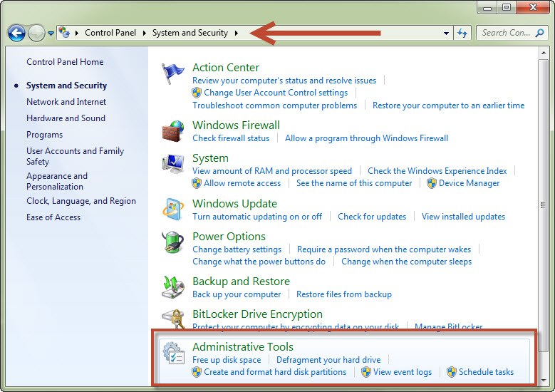Screen dimensions: 555x392
Task: Open the Action Center heading
Action: (226, 67)
